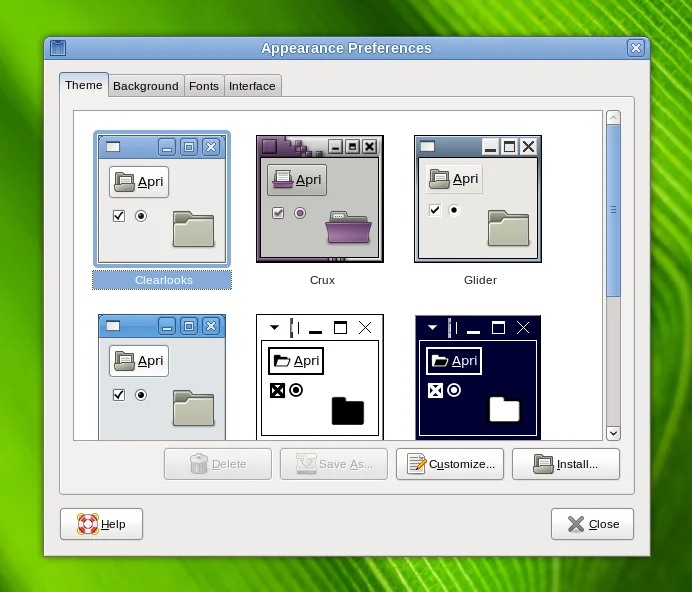Click the Customize... button

(450, 464)
